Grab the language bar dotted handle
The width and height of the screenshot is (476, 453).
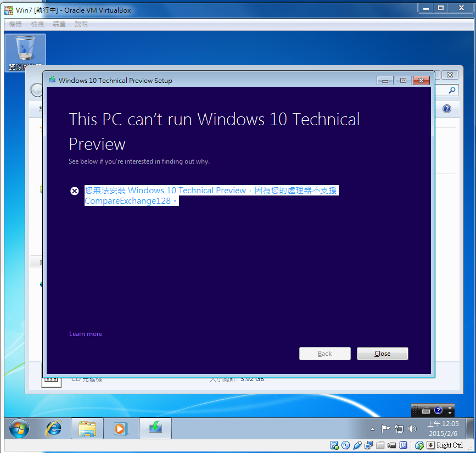click(x=416, y=411)
